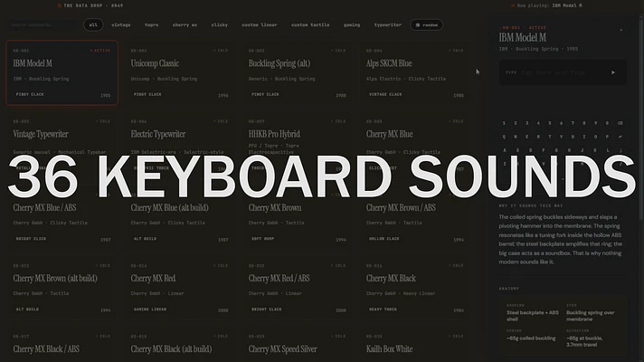Tap the T key on the virtual keyboard
The height and width of the screenshot is (362, 644).
tap(550, 137)
